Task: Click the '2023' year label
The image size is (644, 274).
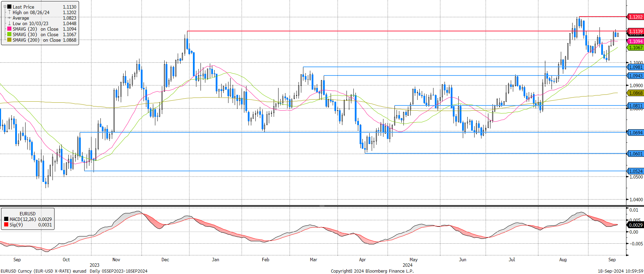Action: pos(94,265)
